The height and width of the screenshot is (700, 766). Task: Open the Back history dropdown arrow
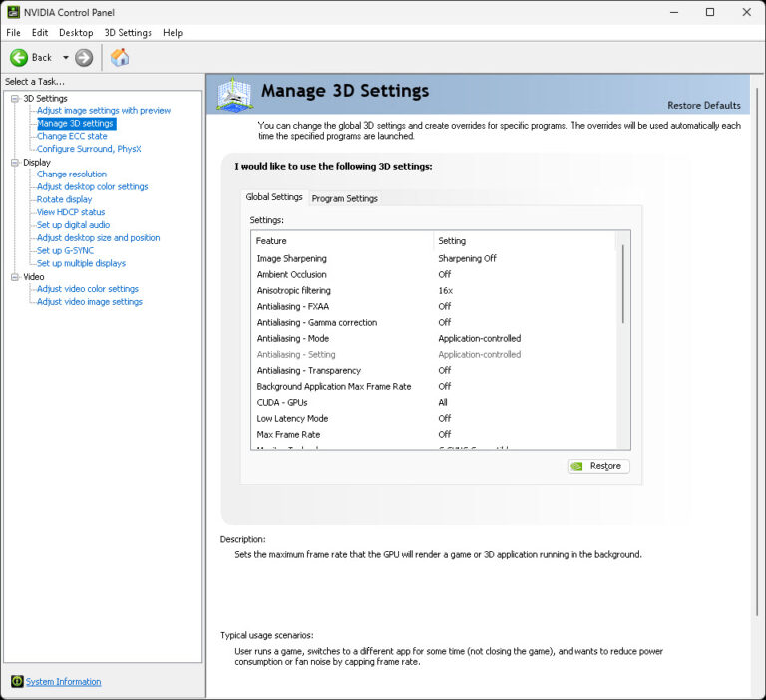tap(66, 58)
